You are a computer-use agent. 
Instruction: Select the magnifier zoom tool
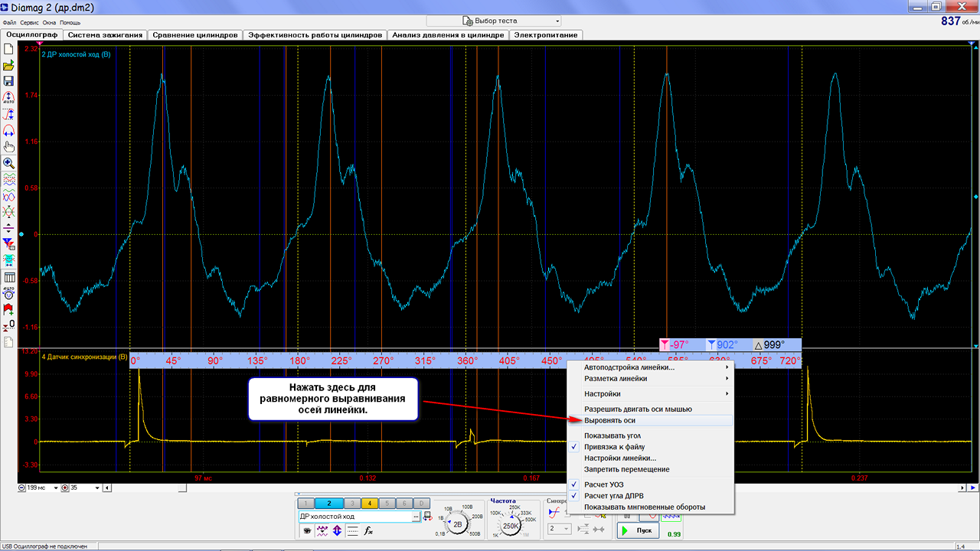[8, 163]
